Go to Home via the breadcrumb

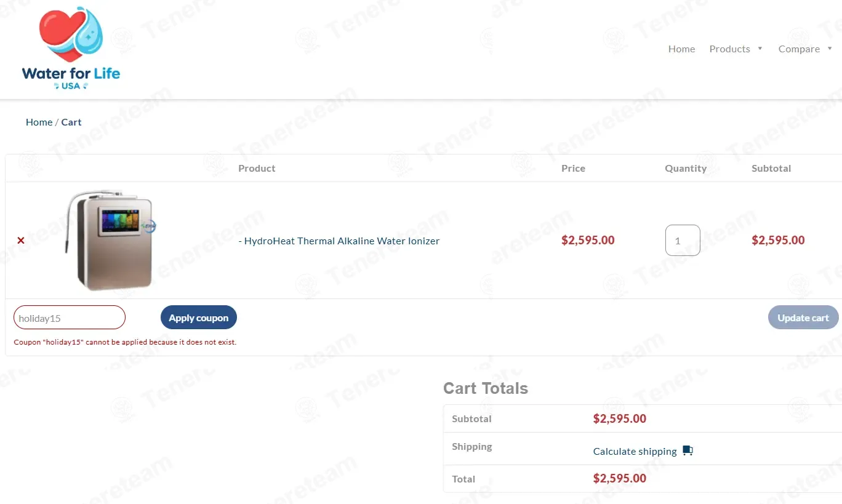(39, 122)
